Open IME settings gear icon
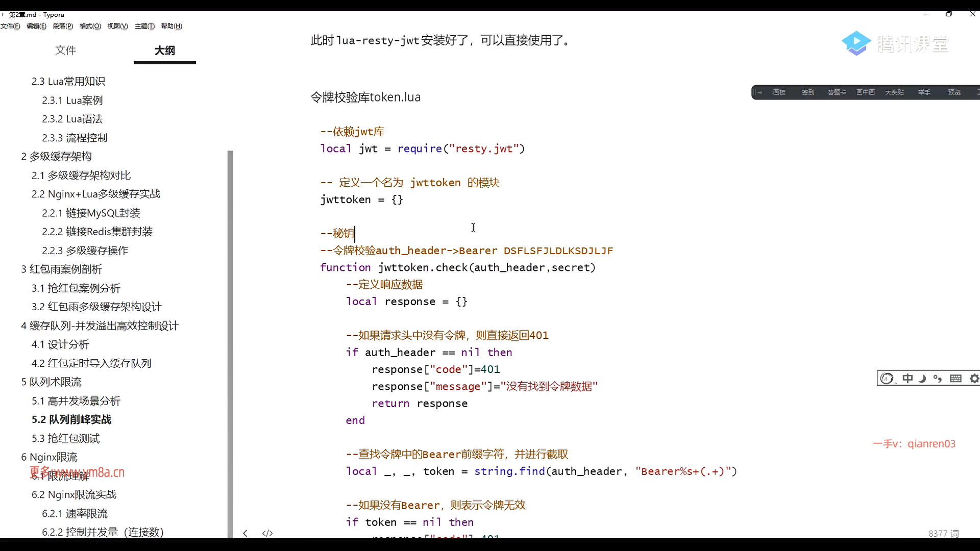Image resolution: width=980 pixels, height=551 pixels. [x=974, y=379]
